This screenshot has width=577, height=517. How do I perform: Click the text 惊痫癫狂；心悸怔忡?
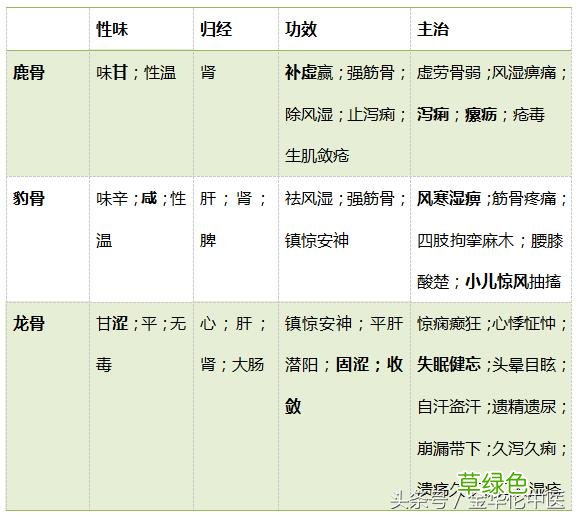492,323
